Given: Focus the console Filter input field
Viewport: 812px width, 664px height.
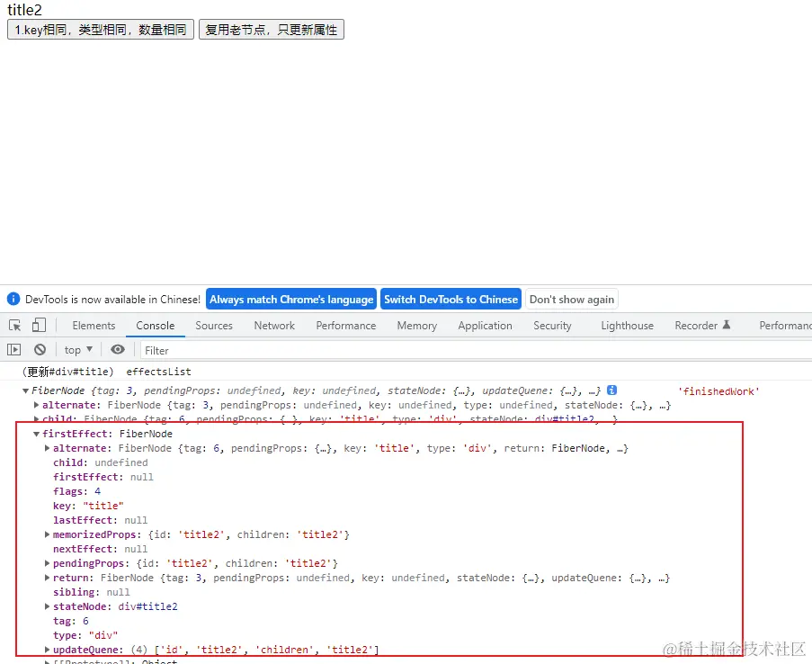Looking at the screenshot, I should [477, 350].
